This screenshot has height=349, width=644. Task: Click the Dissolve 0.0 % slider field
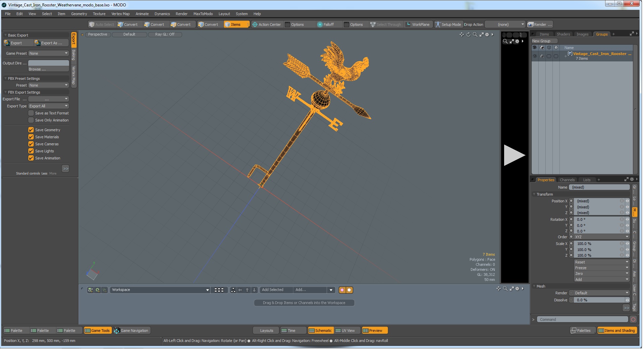[599, 300]
